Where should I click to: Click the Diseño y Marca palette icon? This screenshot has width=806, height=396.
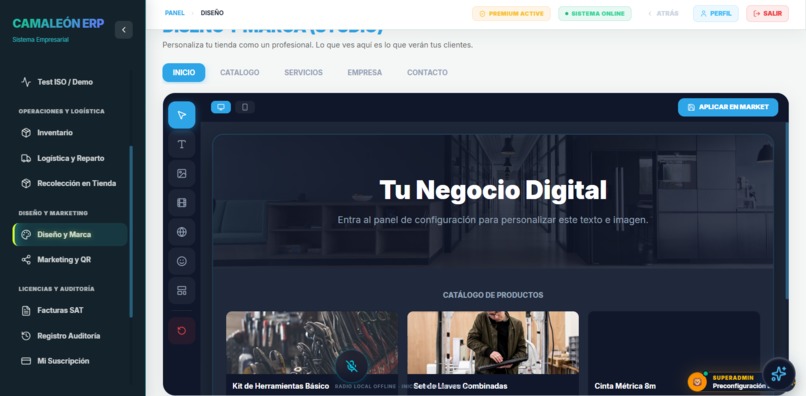[26, 235]
